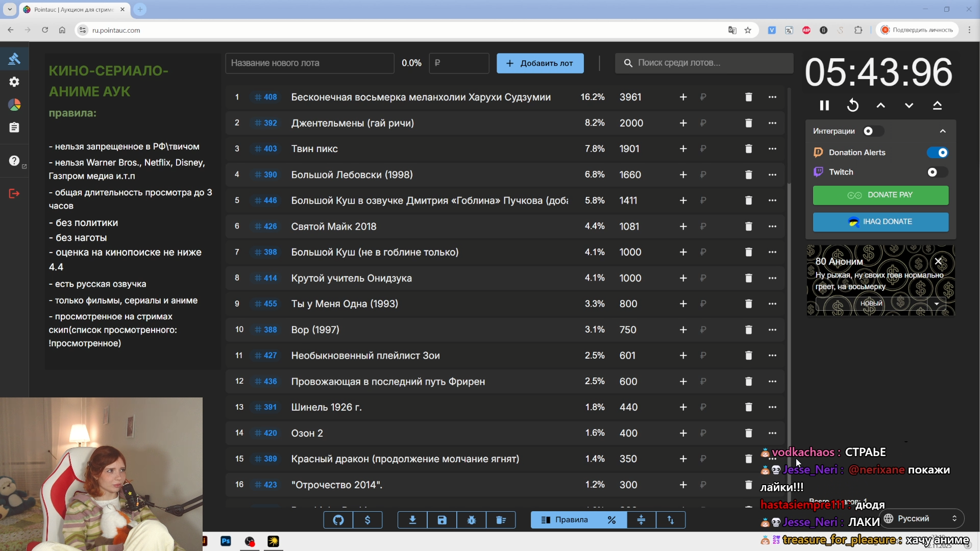Toggle the Правила rules button
This screenshot has width=980, height=551.
pos(565,520)
